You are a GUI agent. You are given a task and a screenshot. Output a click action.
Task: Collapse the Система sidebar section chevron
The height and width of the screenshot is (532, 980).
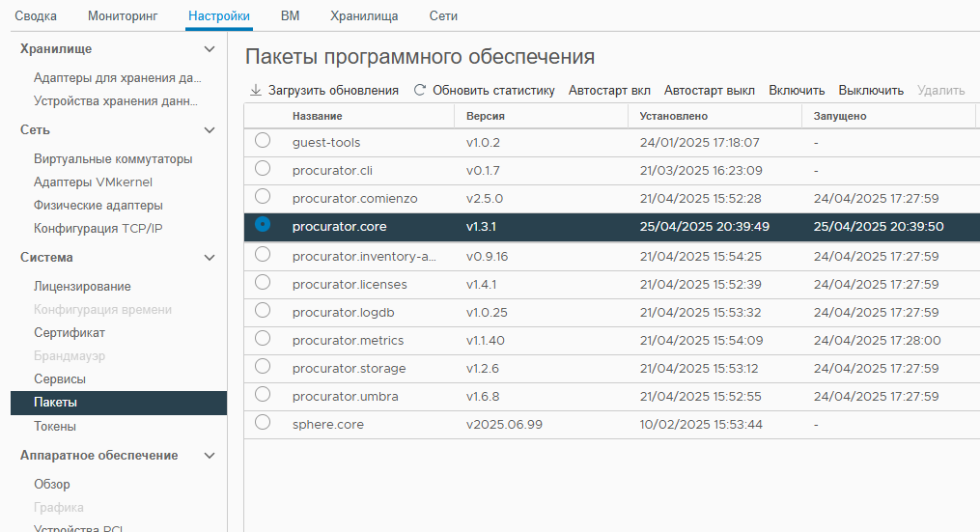coord(210,258)
